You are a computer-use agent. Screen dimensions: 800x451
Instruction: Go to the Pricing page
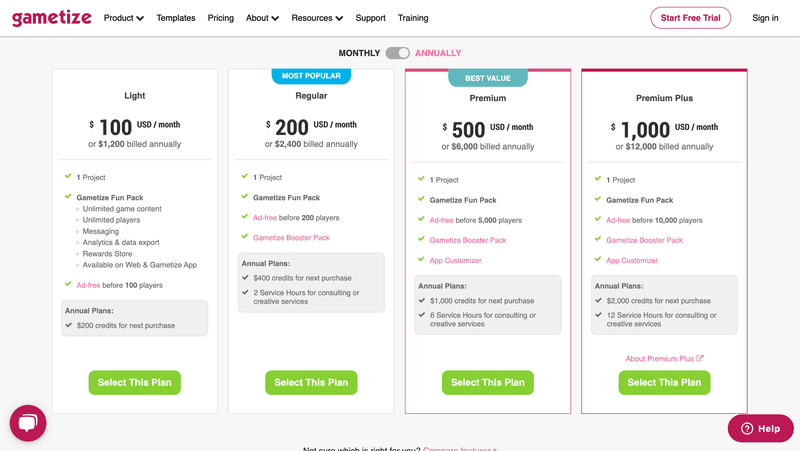221,18
